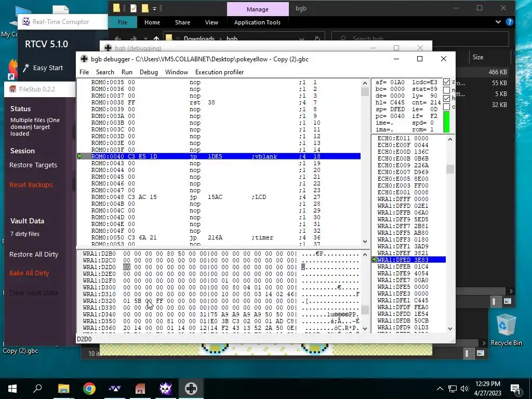This screenshot has height=399, width=532.
Task: Click Bake All Dirty
Action: click(x=29, y=273)
